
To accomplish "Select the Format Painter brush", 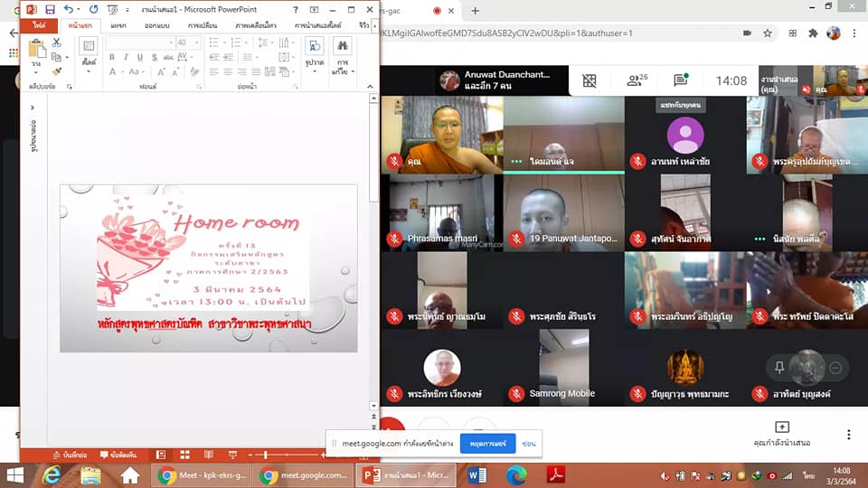I will [x=56, y=71].
